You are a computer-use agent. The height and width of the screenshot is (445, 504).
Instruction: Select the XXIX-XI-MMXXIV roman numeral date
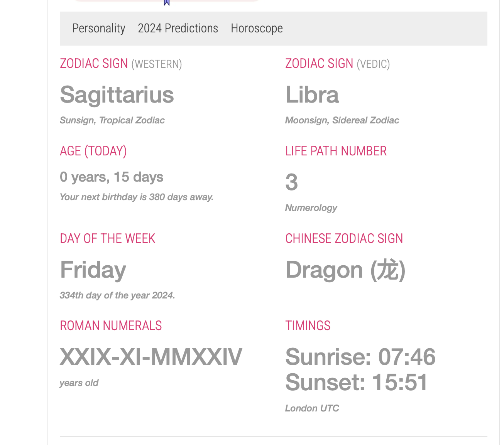[151, 357]
